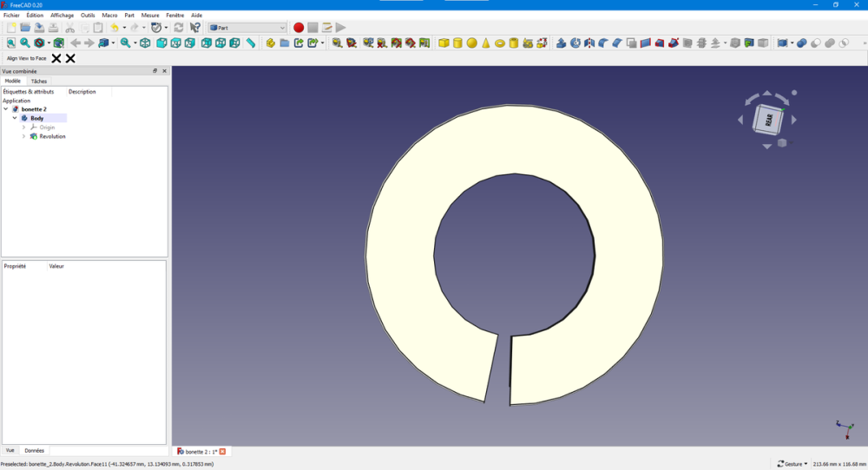Open the Part workbench dropdown
The height and width of the screenshot is (470, 868).
point(247,28)
